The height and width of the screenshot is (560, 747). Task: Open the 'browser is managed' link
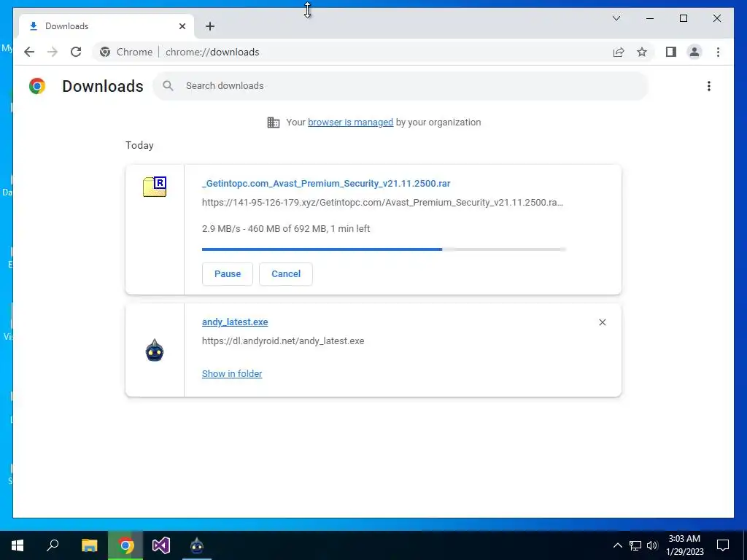(351, 122)
